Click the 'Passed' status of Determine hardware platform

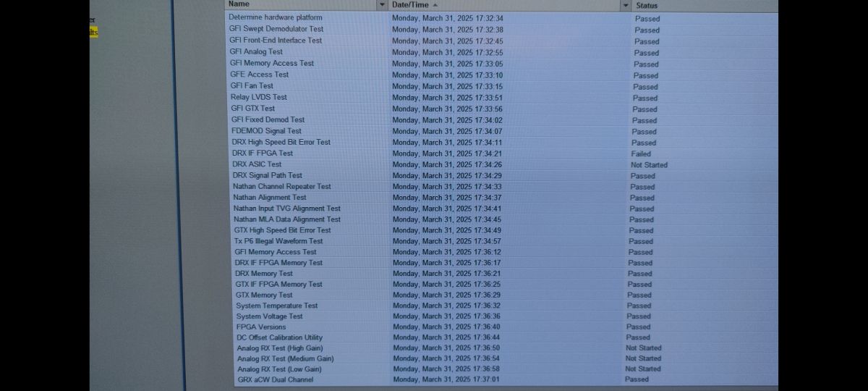click(647, 19)
